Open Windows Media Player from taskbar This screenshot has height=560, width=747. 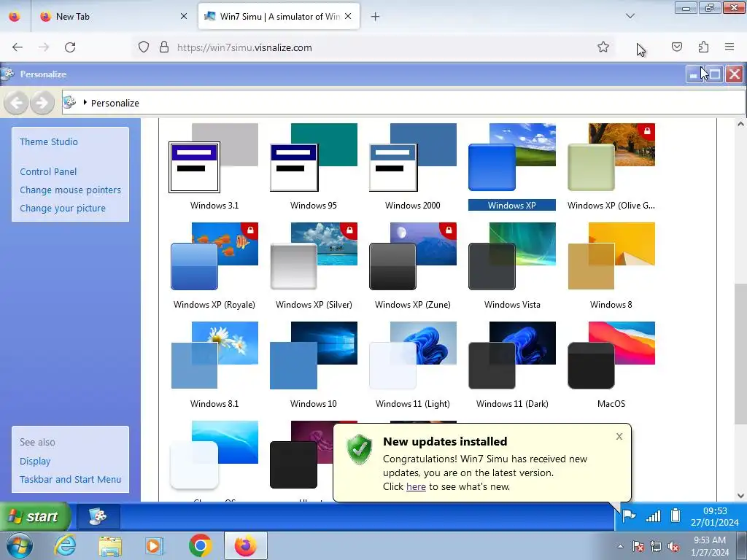coord(154,545)
